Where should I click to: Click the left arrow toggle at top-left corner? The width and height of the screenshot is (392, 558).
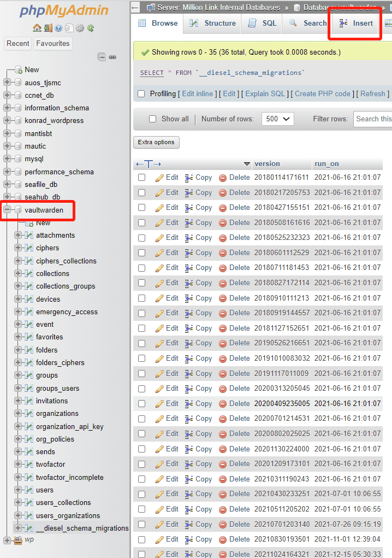135,7
